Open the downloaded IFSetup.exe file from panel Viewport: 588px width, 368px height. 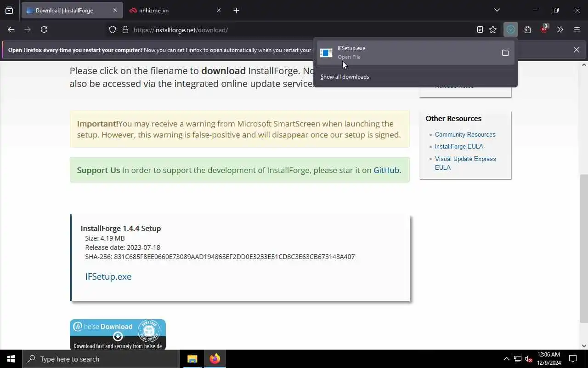click(407, 52)
